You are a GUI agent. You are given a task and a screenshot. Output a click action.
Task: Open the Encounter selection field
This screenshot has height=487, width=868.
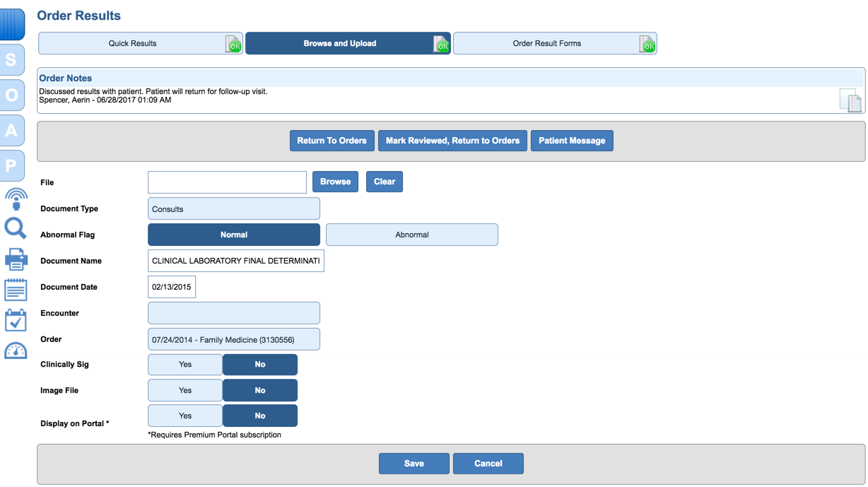[233, 312]
